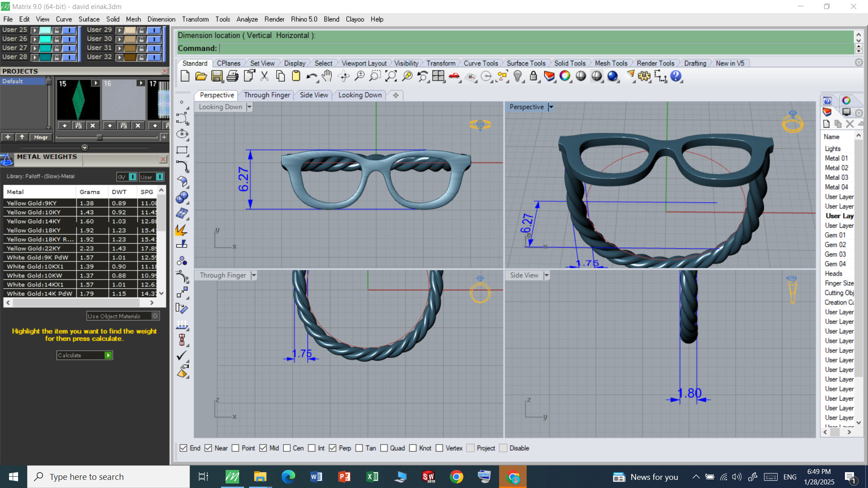Expand project thumbnail 16 options arrow
The width and height of the screenshot is (868, 488).
click(x=141, y=83)
